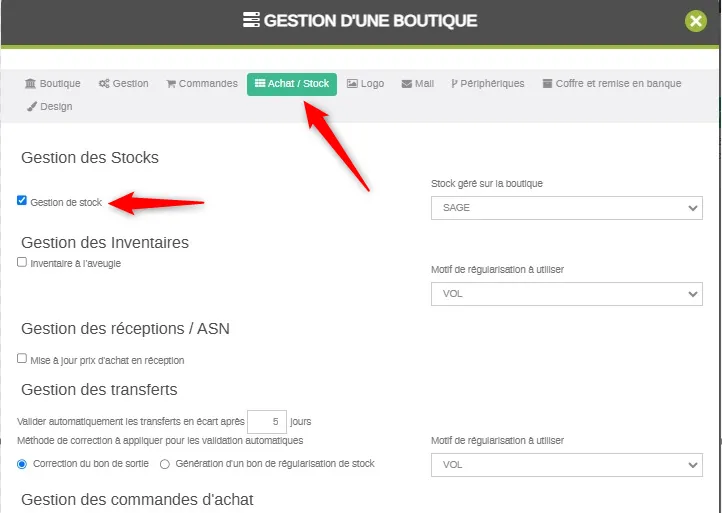722x513 pixels.
Task: Click the Stock géré sur la boutique label
Action: [x=487, y=184]
